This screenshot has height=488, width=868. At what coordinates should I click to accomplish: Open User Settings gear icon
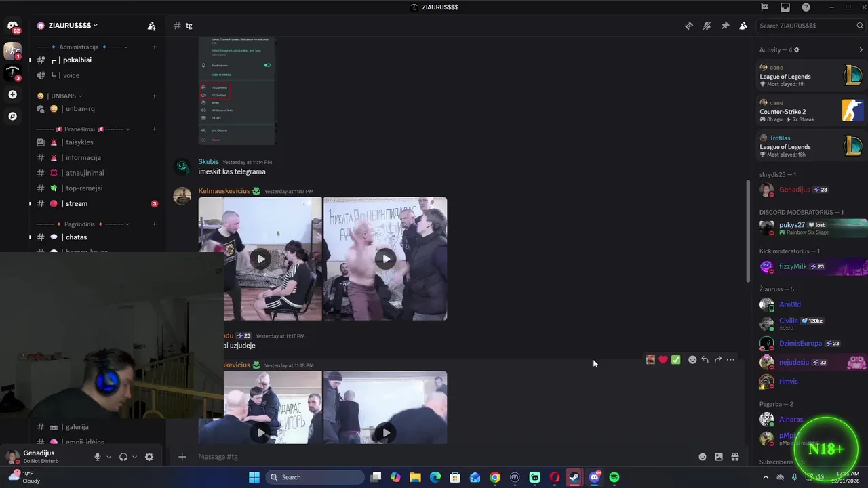[149, 457]
